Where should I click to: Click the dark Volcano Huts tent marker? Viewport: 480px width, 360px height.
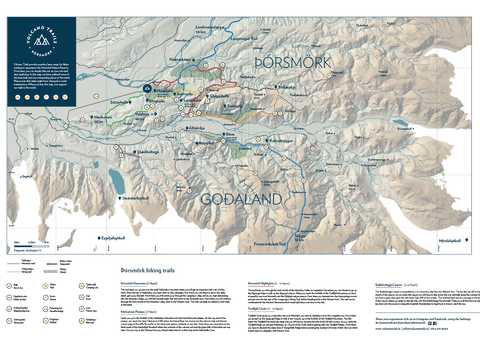point(147,88)
